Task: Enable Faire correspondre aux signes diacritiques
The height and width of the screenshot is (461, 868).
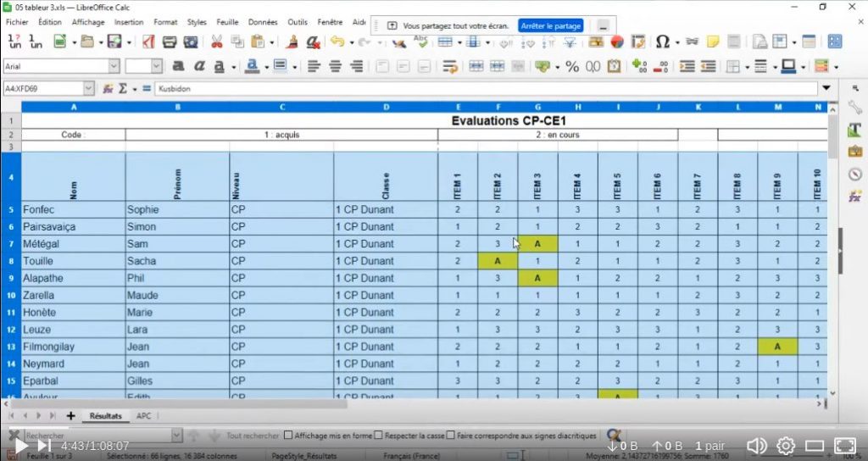Action: pos(451,436)
